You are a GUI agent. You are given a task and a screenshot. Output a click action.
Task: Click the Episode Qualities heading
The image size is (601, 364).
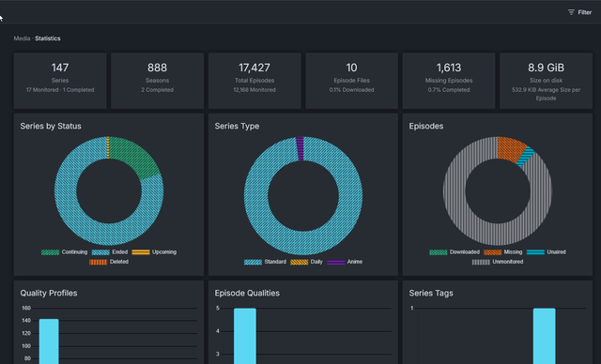click(x=247, y=293)
